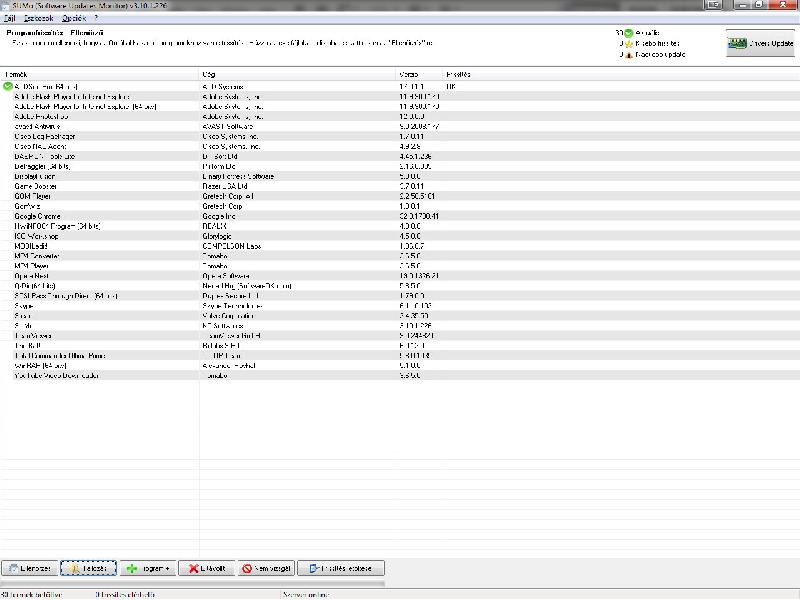Open the Fájl menu
The image size is (800, 600).
[x=10, y=18]
